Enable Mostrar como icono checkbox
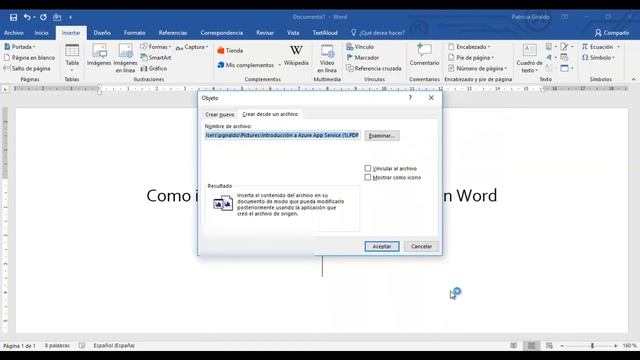The image size is (640, 360). pos(368,177)
